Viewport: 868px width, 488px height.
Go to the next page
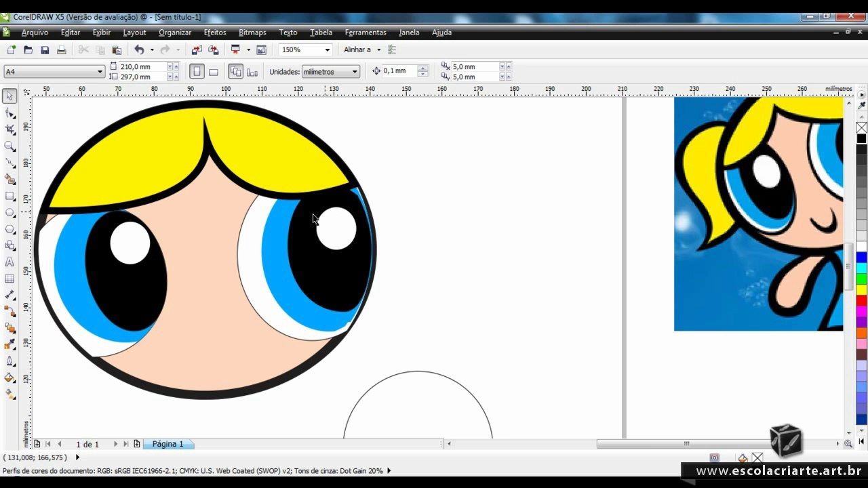click(115, 444)
